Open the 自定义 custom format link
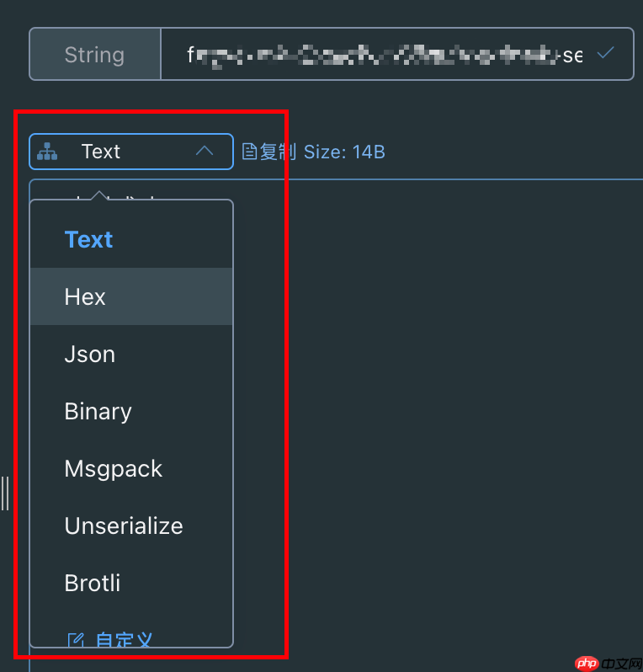 [x=123, y=640]
